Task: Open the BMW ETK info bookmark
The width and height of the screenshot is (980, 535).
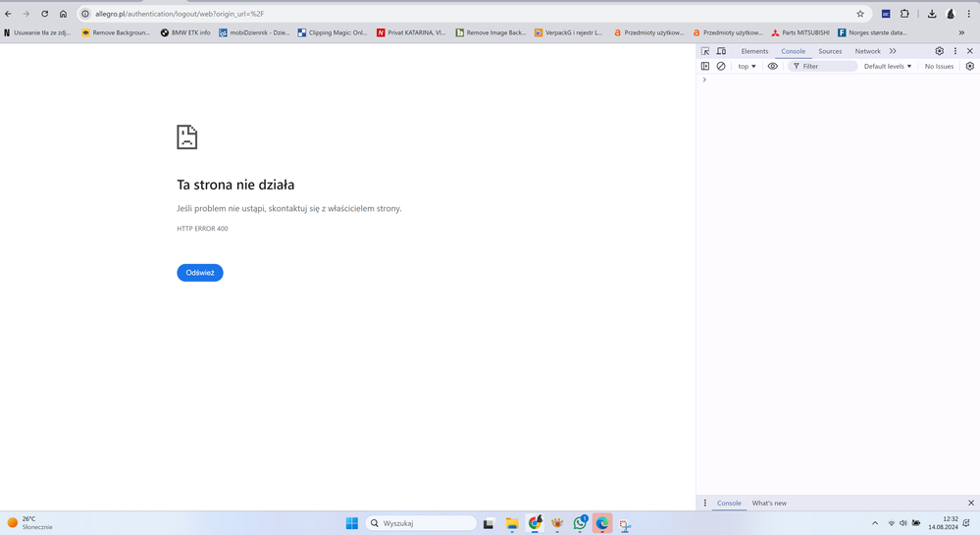Action: click(x=185, y=32)
